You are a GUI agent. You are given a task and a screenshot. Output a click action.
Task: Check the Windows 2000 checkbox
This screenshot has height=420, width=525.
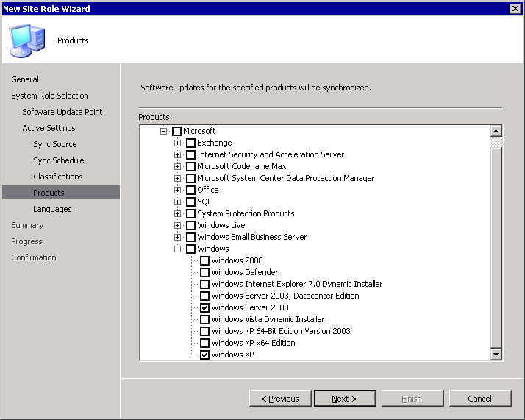click(x=205, y=260)
